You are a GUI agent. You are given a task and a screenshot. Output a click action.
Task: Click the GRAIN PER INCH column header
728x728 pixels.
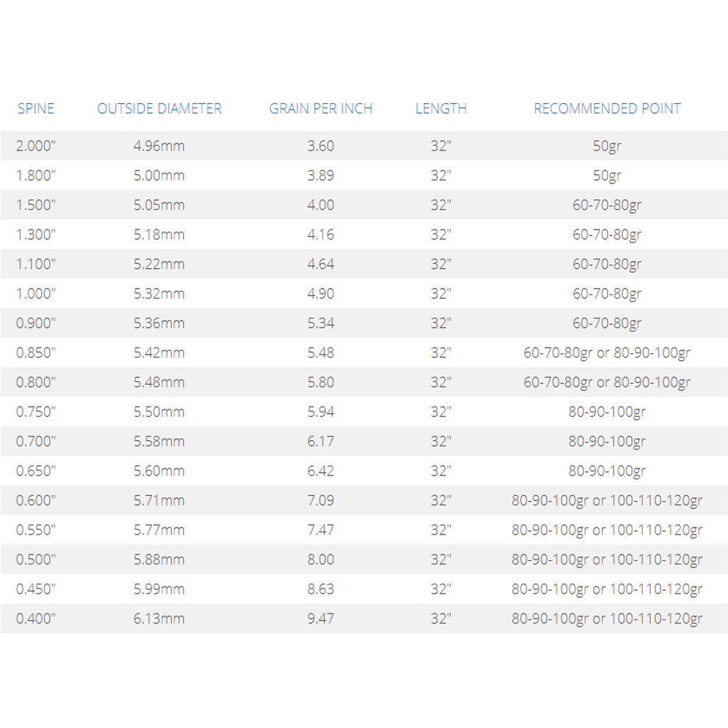[x=321, y=109]
